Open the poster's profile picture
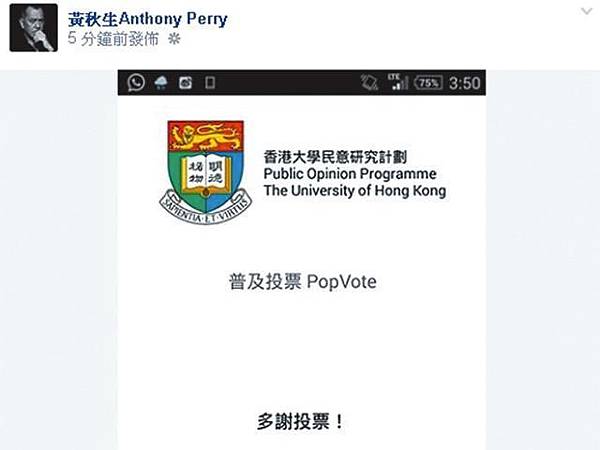 [34, 28]
